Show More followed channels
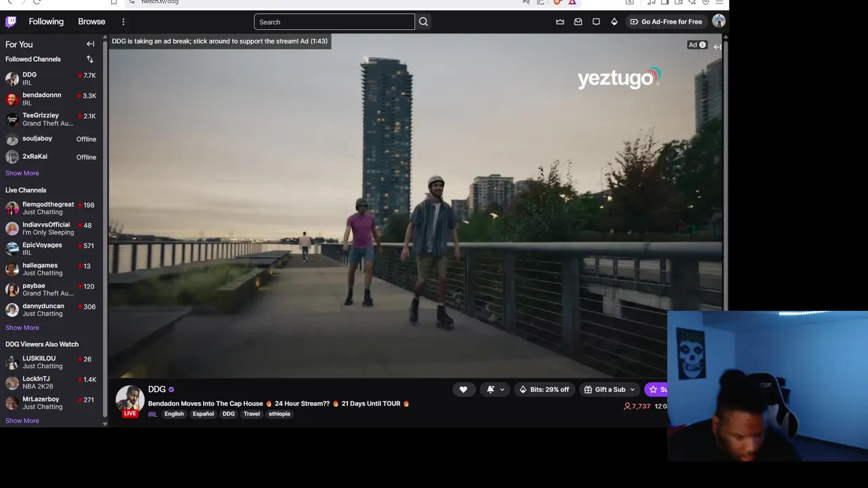 [x=22, y=173]
